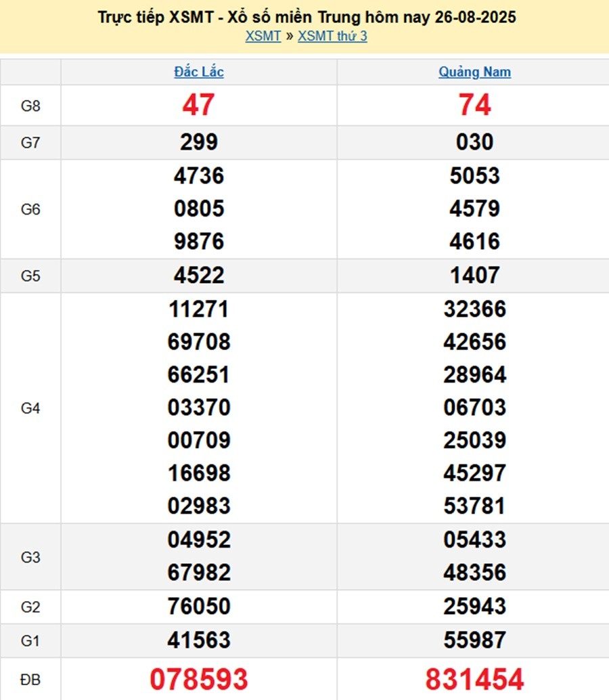Select Quảng Nam special prize 831454
The width and height of the screenshot is (609, 700).
(x=474, y=679)
